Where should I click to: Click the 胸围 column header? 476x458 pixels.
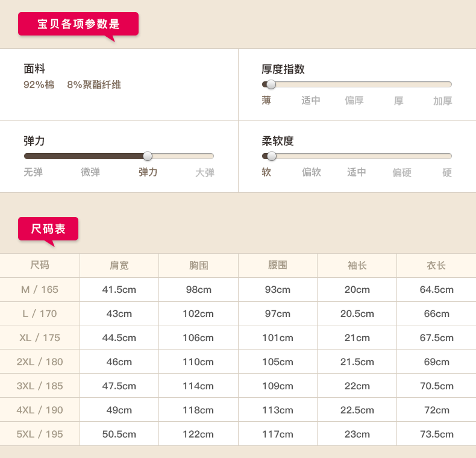[x=198, y=265]
